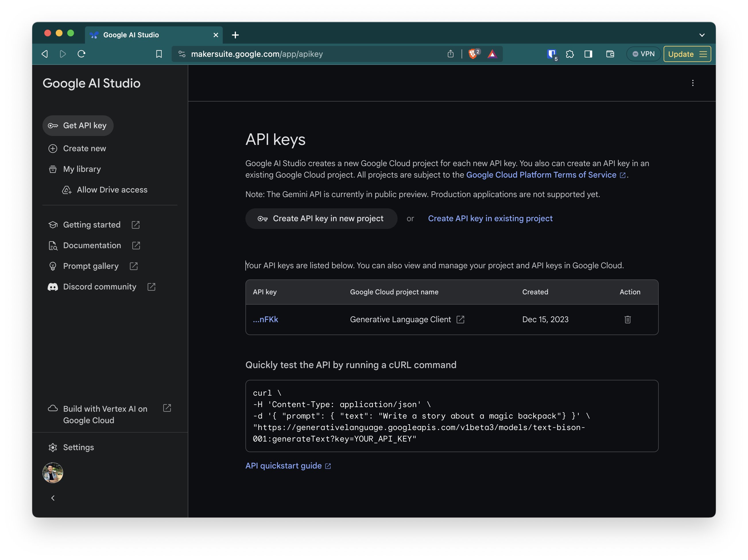
Task: Open the extensions puzzle icon
Action: [x=570, y=54]
